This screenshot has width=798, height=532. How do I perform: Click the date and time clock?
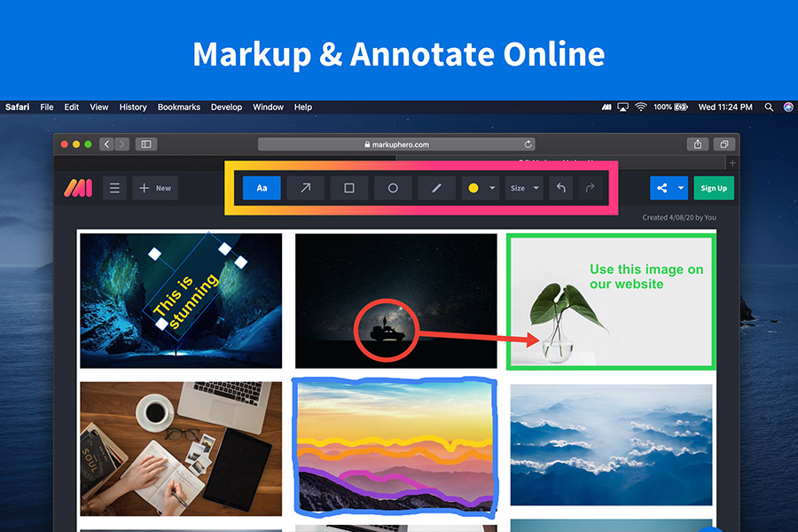click(725, 107)
